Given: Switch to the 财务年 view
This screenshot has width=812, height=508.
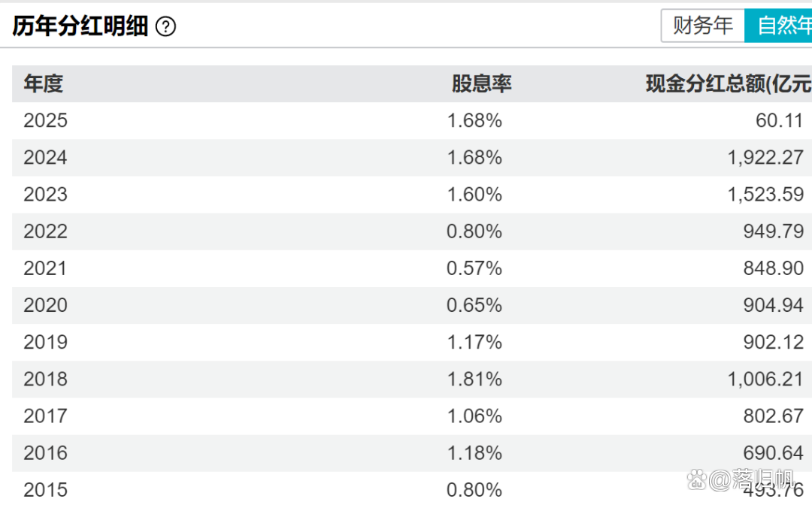Looking at the screenshot, I should [x=702, y=25].
